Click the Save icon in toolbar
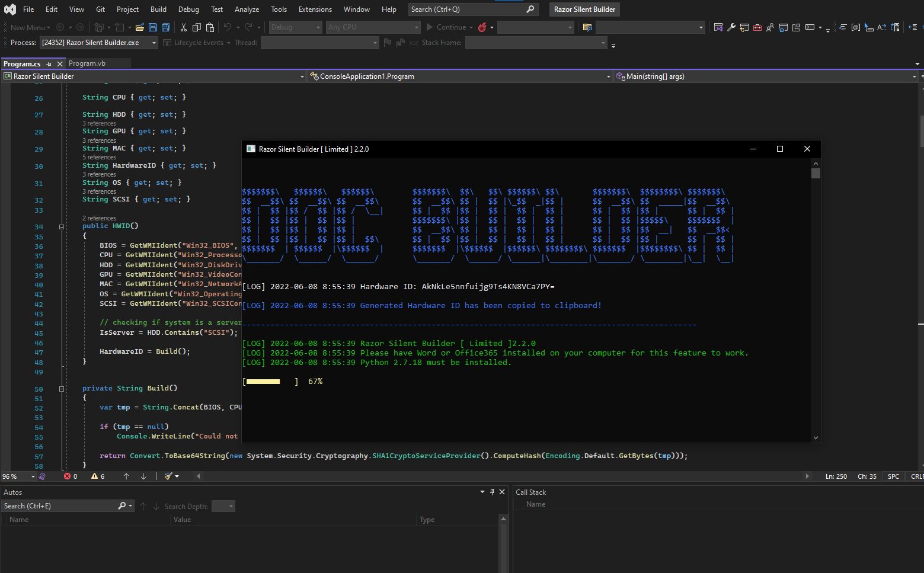The width and height of the screenshot is (924, 573). pos(153,27)
